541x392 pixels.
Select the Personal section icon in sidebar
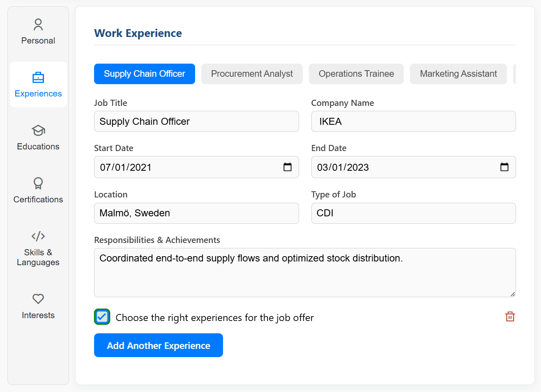[38, 25]
